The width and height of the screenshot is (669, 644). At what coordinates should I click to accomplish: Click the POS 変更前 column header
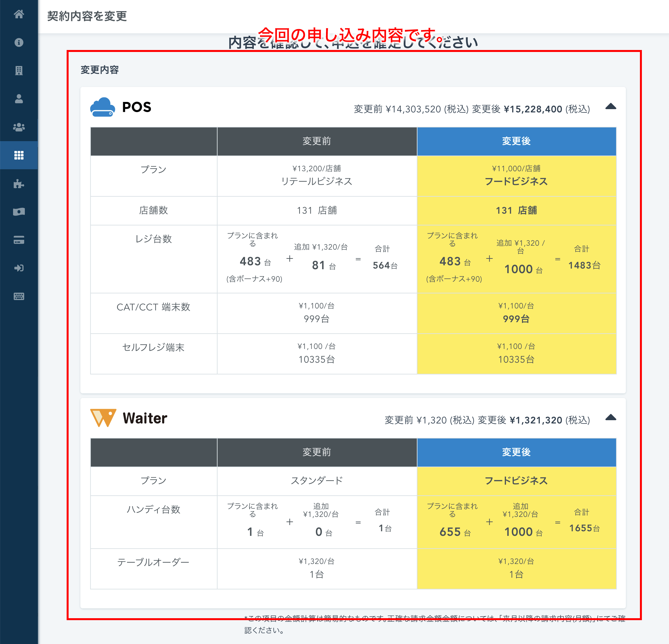(x=317, y=141)
